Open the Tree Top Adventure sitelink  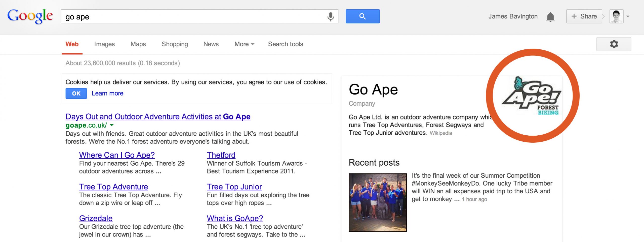(113, 187)
